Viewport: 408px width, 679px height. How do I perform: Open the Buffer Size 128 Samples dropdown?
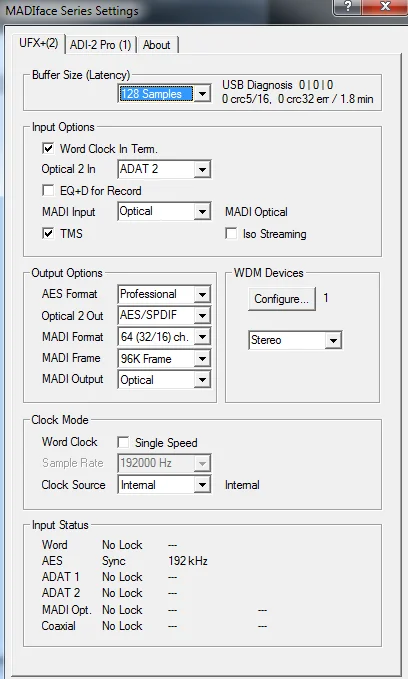tap(164, 94)
